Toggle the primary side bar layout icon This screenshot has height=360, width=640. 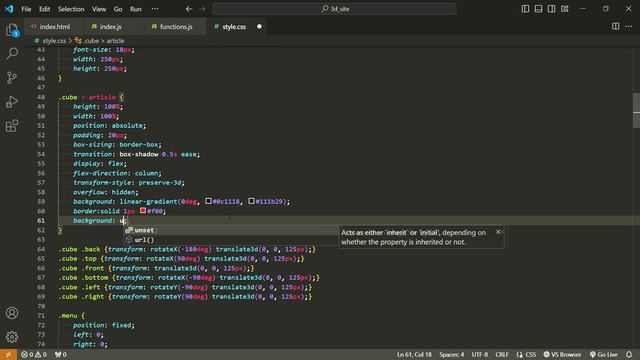pyautogui.click(x=525, y=9)
